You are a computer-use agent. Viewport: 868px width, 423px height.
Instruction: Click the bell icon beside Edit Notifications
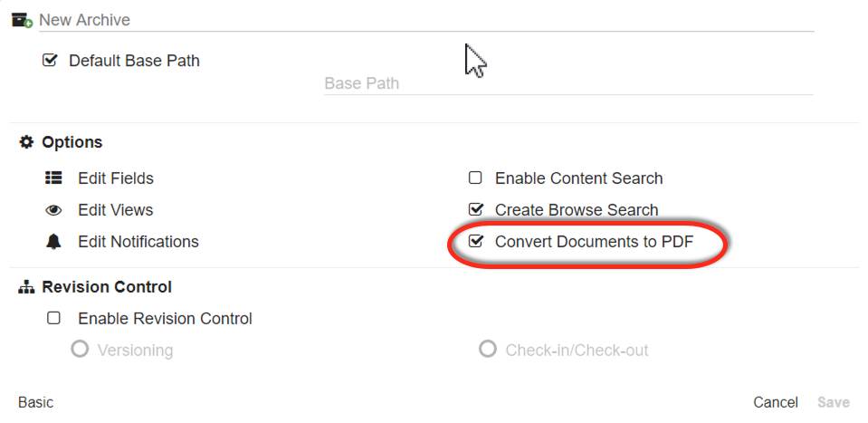(53, 242)
